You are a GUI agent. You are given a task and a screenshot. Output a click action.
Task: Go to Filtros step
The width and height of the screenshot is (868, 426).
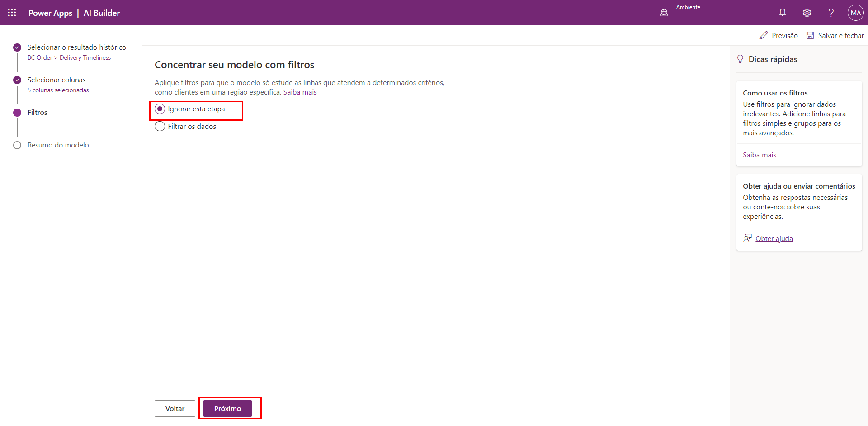[x=38, y=113]
